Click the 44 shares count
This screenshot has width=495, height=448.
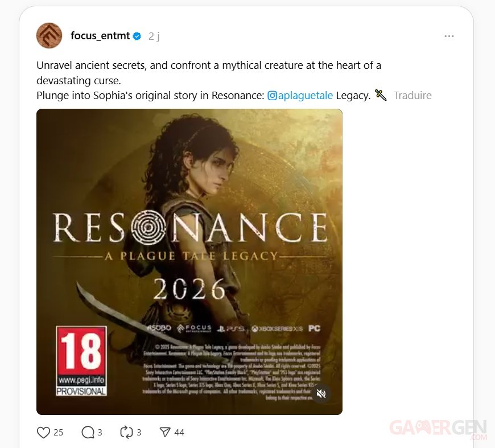[x=179, y=432]
